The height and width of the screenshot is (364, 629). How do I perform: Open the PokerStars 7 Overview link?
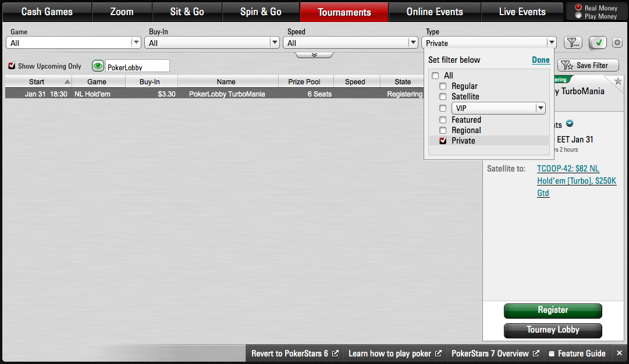[495, 353]
